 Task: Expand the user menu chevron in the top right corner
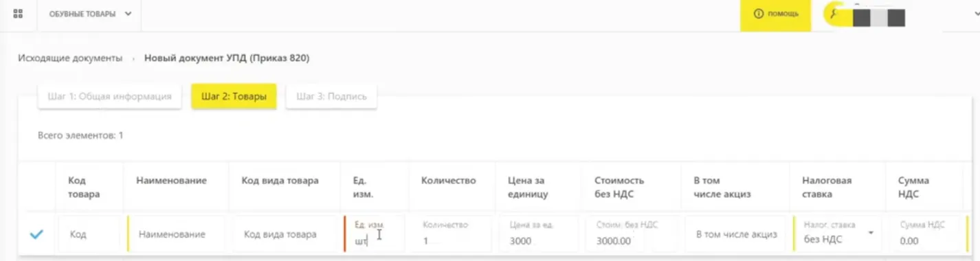[977, 14]
